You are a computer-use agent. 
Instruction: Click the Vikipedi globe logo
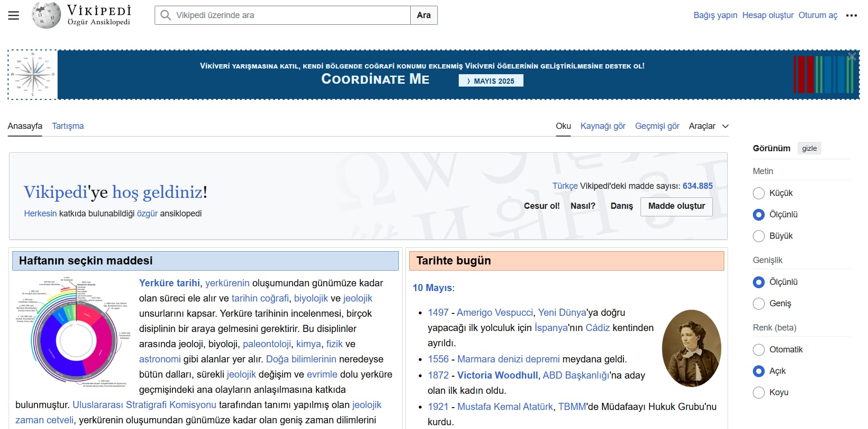coord(46,15)
